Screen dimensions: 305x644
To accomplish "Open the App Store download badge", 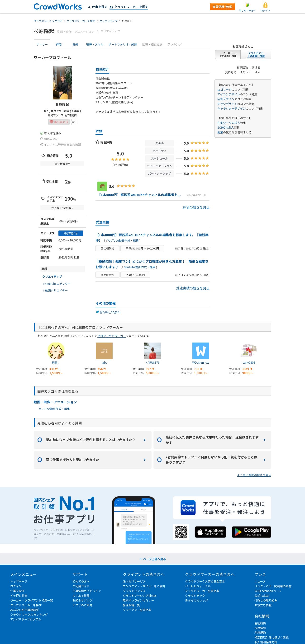I will (210, 532).
